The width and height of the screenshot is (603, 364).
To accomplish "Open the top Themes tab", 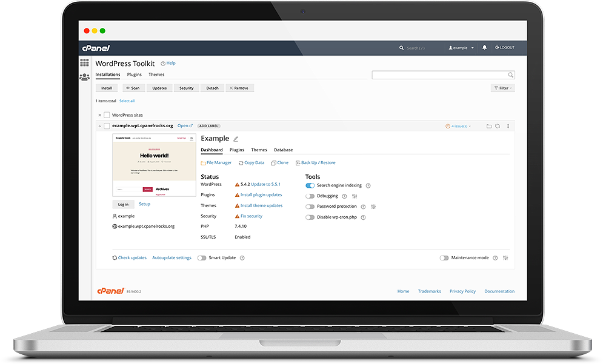I will click(x=156, y=74).
